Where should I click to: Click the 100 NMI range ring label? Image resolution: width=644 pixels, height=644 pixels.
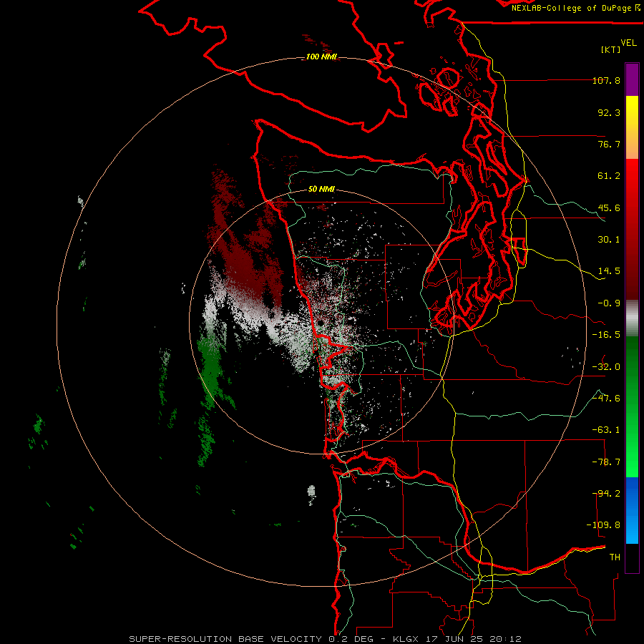321,57
